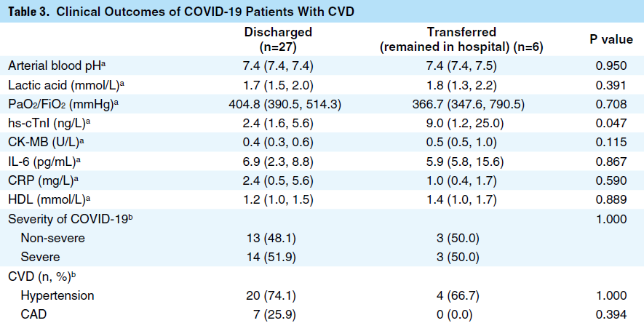Click the 0.047 P value cell
This screenshot has height=323, width=644.
(x=611, y=123)
